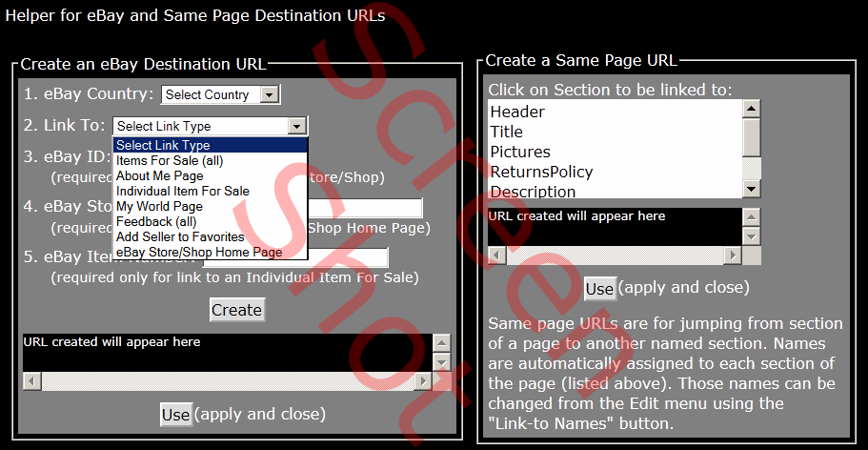The image size is (868, 450).
Task: Click the section list scrollbar thumb
Action: [751, 137]
